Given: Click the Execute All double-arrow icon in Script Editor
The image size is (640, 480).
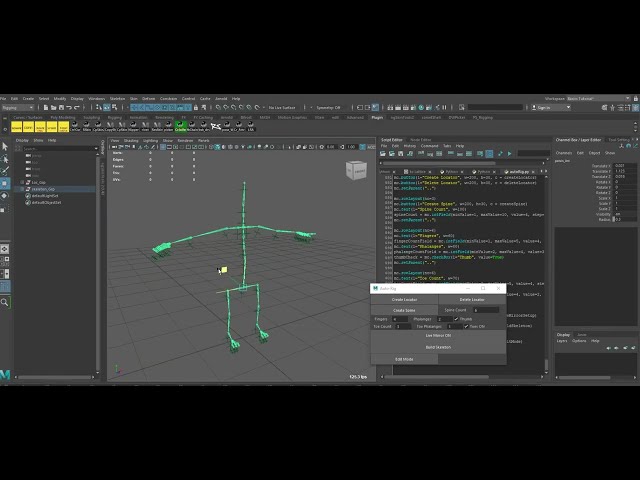Looking at the screenshot, I should (500, 154).
